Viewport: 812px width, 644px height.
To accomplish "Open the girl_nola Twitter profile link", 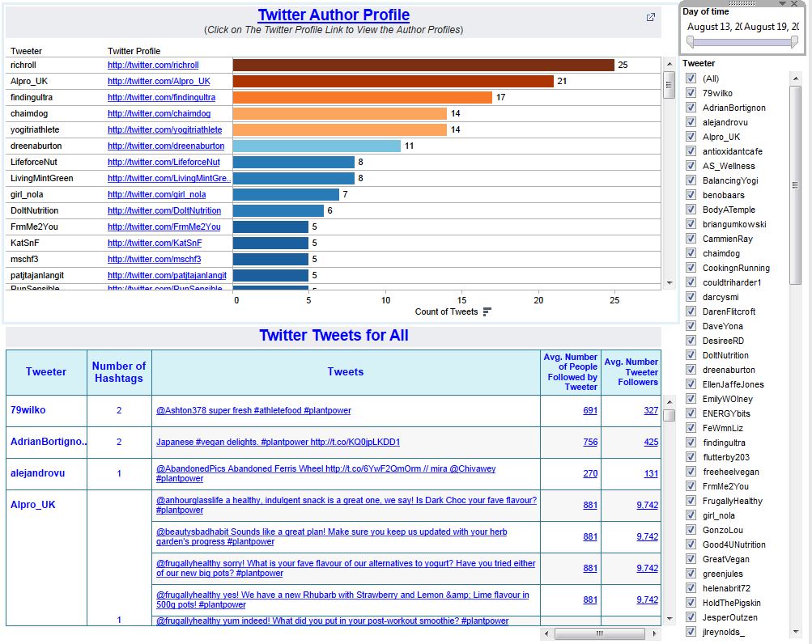I will point(156,195).
